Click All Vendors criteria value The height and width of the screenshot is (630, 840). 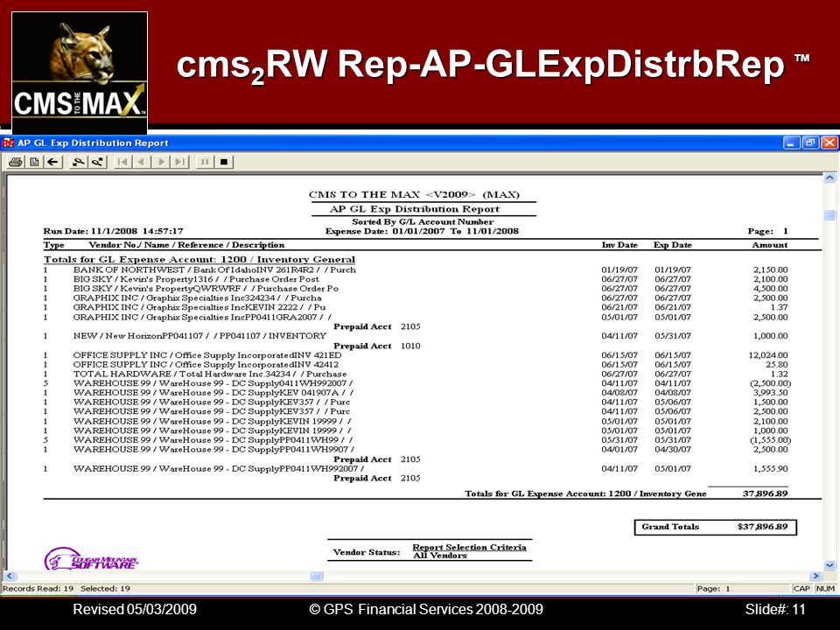click(x=440, y=556)
